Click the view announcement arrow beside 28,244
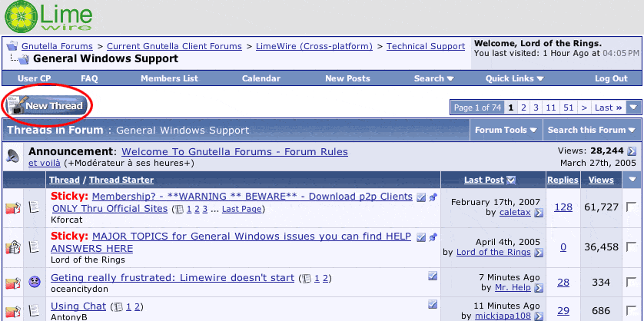Screen dimensions: 644x321 coord(632,151)
